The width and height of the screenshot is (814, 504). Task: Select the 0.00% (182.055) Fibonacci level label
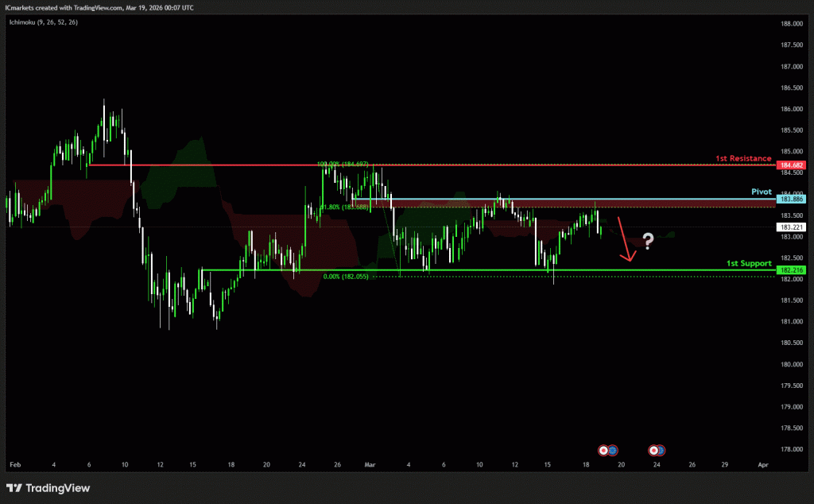[346, 277]
